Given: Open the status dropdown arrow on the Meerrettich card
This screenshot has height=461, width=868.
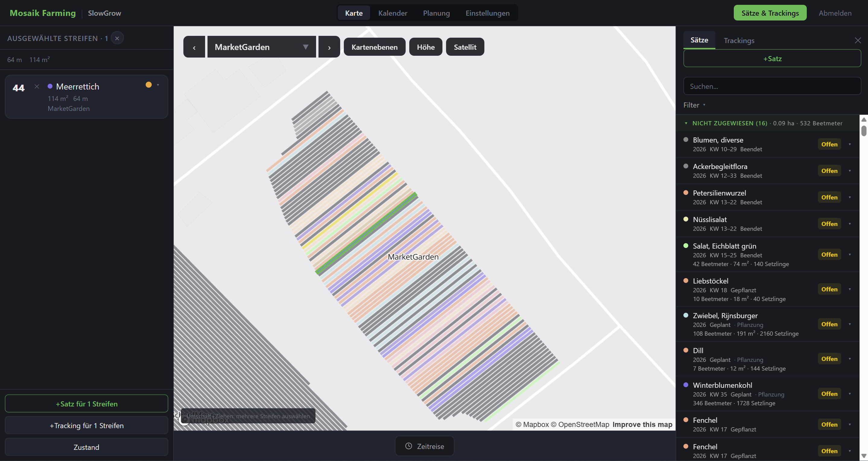Looking at the screenshot, I should point(158,85).
